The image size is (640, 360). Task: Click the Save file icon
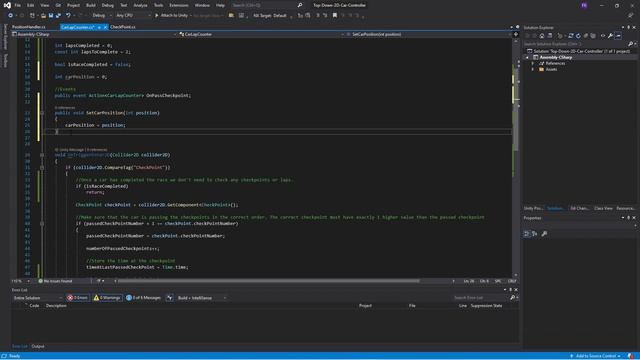(x=51, y=16)
